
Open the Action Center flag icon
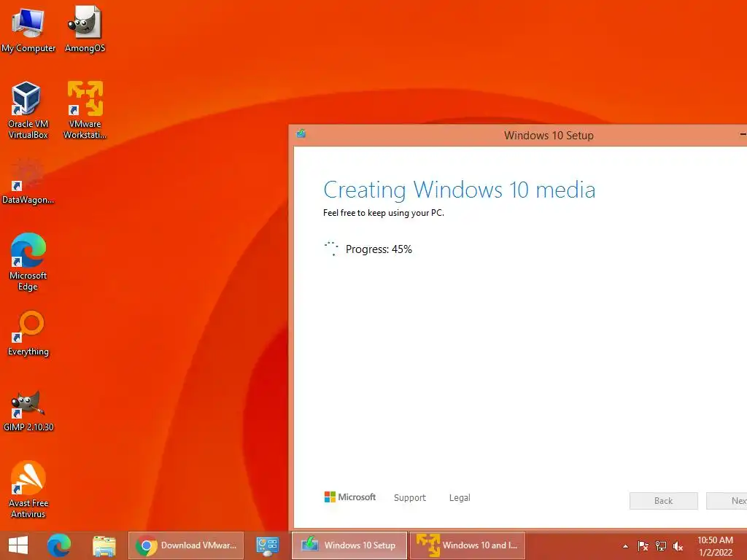click(x=643, y=546)
